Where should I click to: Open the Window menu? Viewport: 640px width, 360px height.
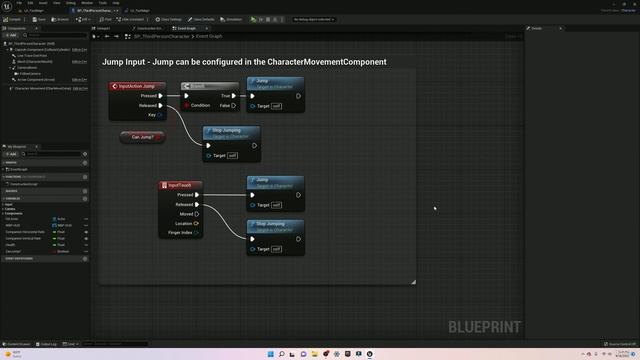(87, 3)
